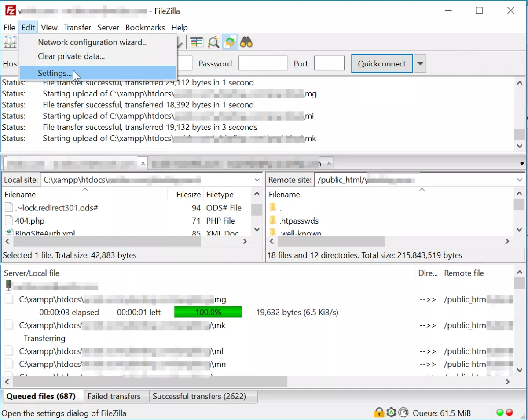Click the parent directory '..' folder icon
The width and height of the screenshot is (528, 420).
click(273, 207)
